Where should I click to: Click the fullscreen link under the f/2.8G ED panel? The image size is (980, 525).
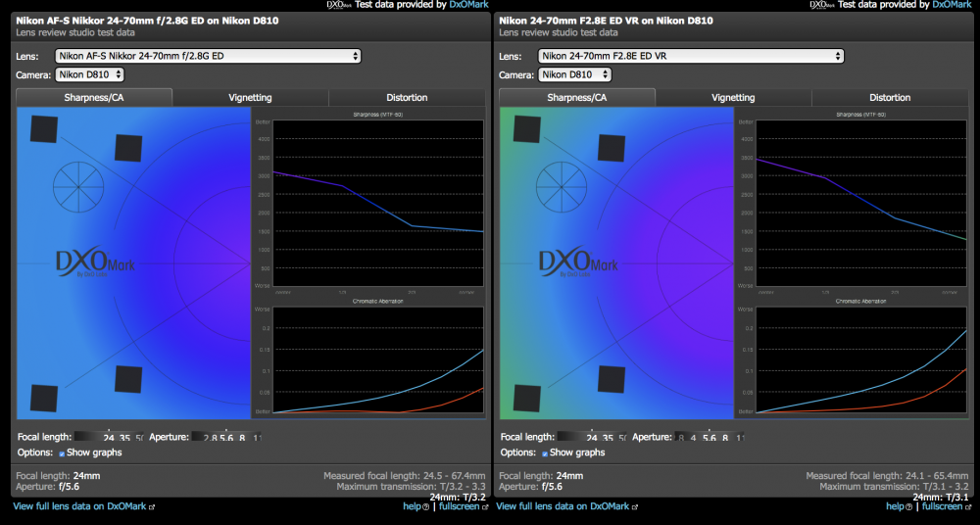pos(459,506)
